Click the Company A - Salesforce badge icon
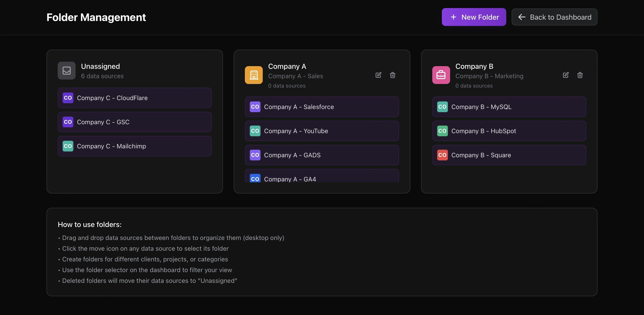The image size is (644, 315). point(255,107)
